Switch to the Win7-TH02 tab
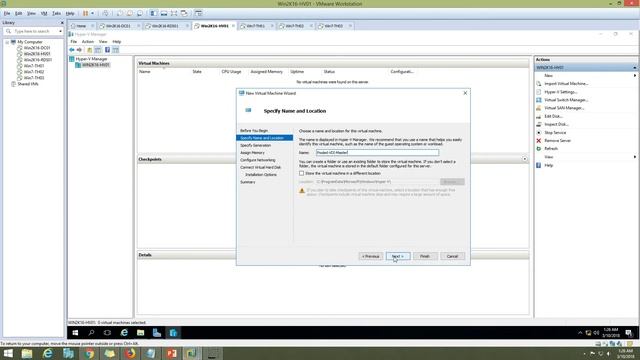 [294, 26]
